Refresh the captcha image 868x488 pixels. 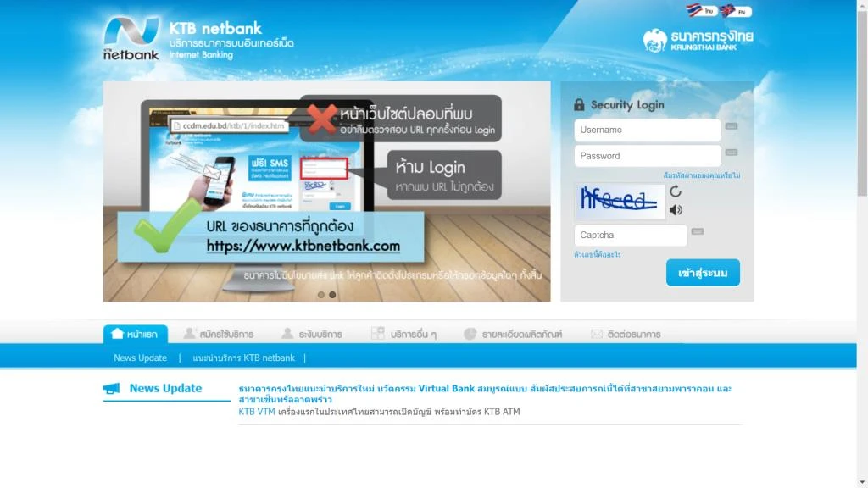pyautogui.click(x=676, y=191)
